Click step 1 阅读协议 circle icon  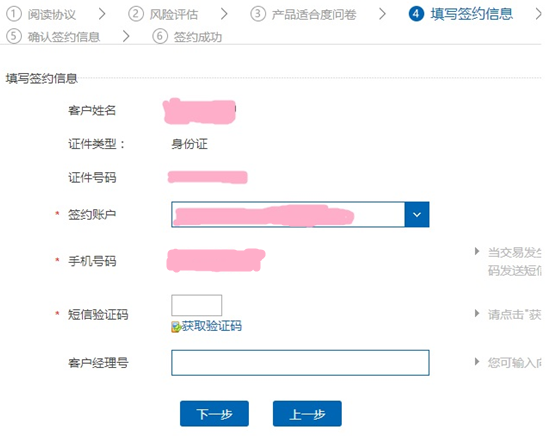[14, 14]
